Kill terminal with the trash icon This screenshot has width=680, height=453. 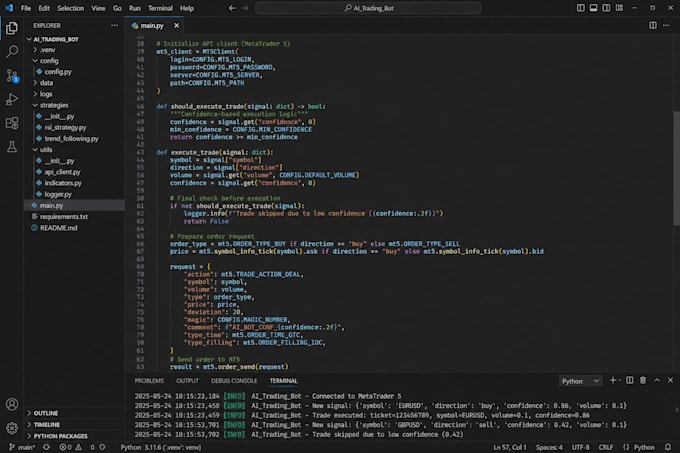[x=643, y=380]
